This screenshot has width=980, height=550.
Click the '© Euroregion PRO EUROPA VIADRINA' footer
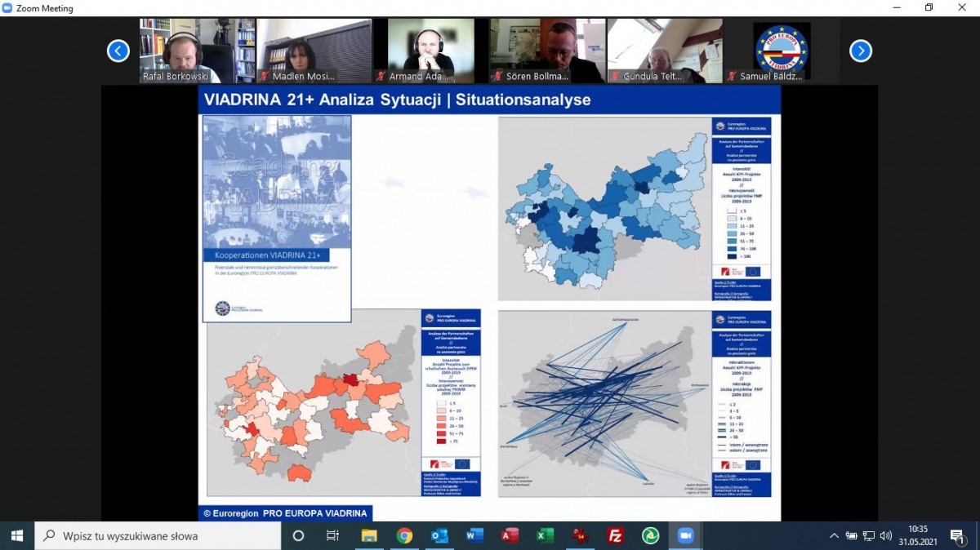tap(285, 513)
